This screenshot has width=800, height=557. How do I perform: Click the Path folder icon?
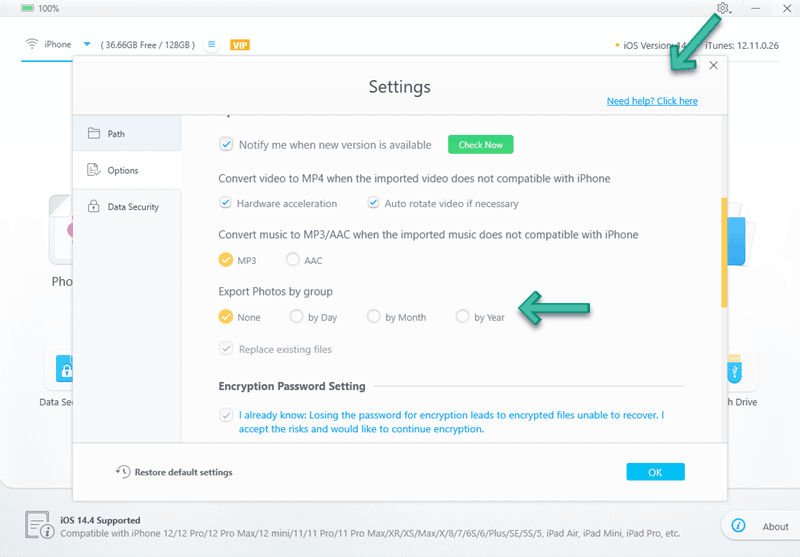pos(94,133)
